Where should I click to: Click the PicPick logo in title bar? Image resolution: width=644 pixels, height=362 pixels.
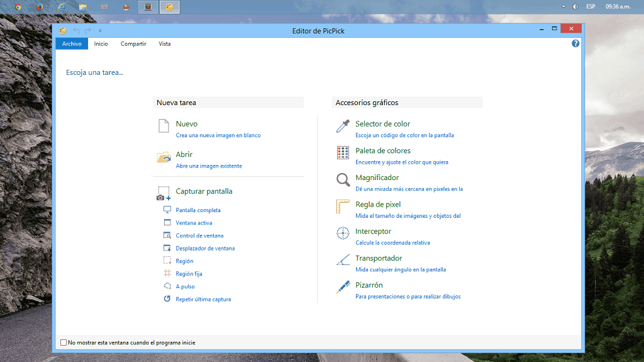coord(62,30)
